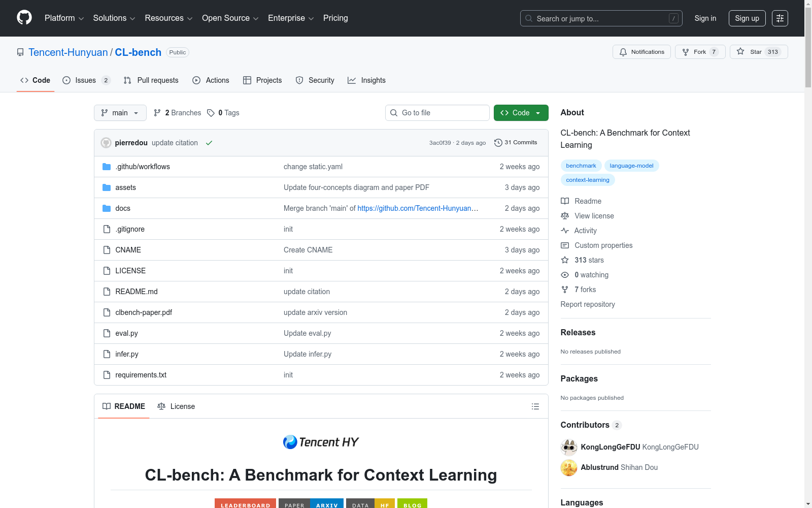Viewport: 812px width, 508px height.
Task: Click the repository icon beside Tencent-Hunyuan
Action: click(20, 52)
